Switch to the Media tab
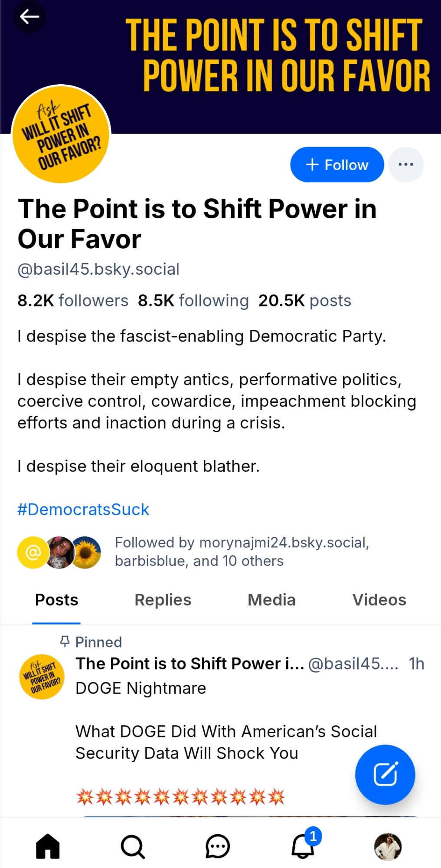 coord(271,600)
